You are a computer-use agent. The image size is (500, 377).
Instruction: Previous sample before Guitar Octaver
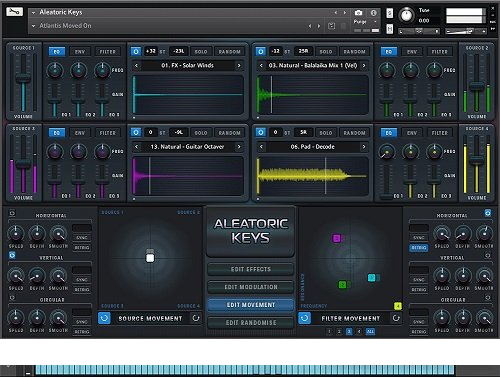pos(136,147)
